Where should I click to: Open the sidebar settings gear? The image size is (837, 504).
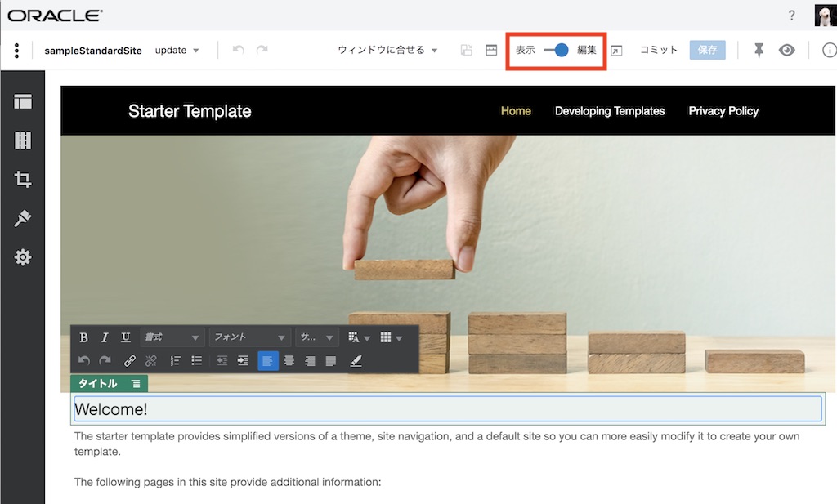point(23,257)
